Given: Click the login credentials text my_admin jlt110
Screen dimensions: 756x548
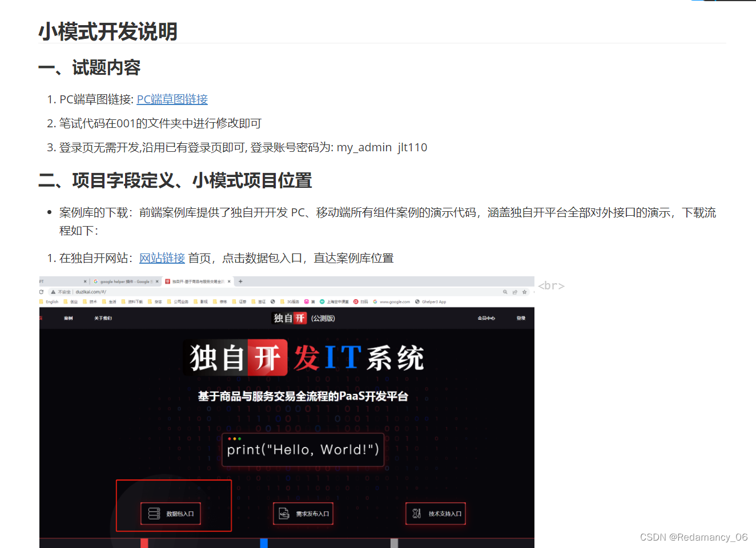Looking at the screenshot, I should click(382, 147).
